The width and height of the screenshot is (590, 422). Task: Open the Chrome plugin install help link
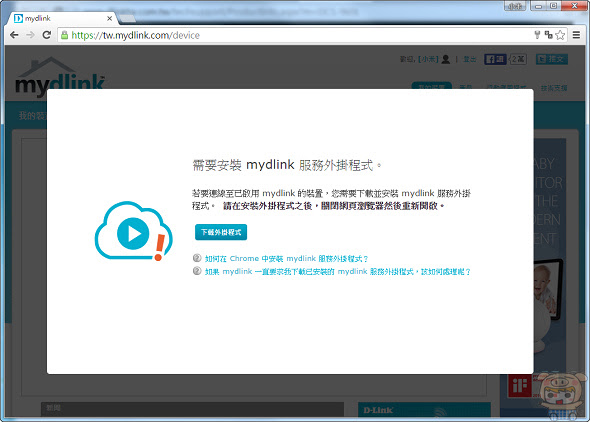click(x=286, y=258)
